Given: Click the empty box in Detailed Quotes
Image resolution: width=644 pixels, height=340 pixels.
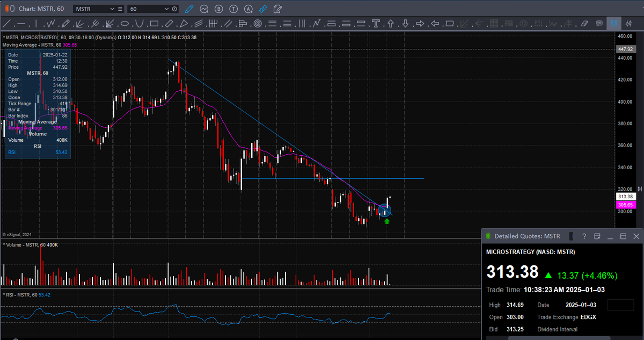Looking at the screenshot, I should click(x=620, y=305).
